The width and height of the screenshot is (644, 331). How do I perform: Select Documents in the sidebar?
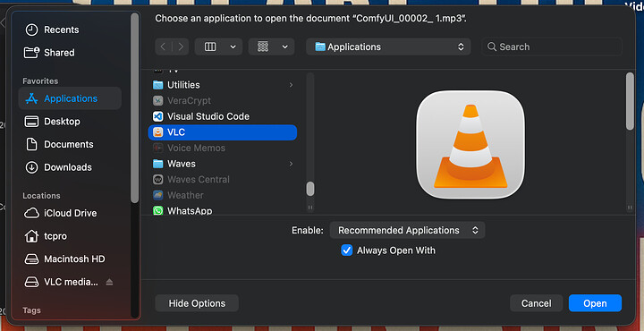(70, 144)
